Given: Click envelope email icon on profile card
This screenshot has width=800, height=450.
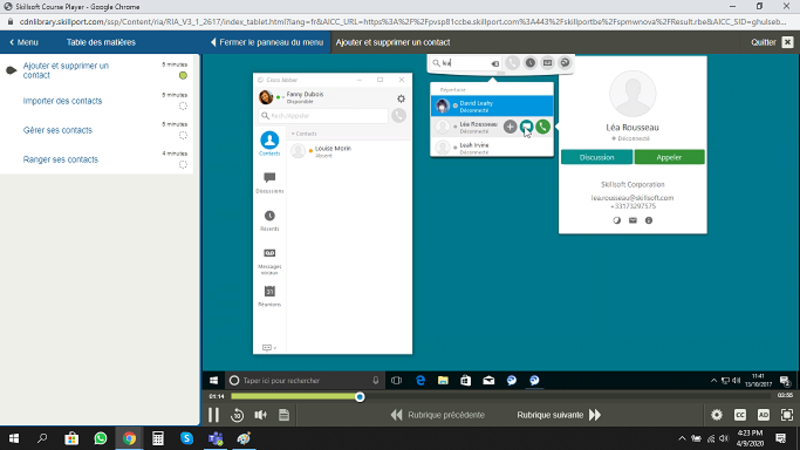Looking at the screenshot, I should point(633,220).
